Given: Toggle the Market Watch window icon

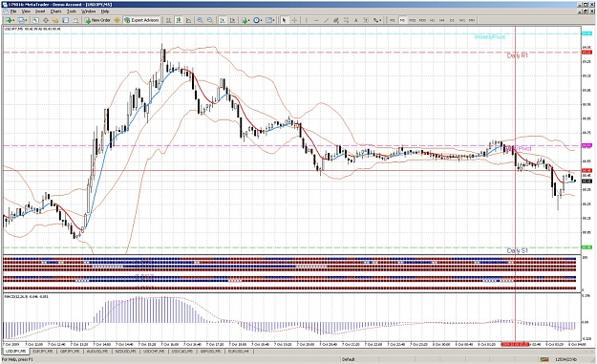Looking at the screenshot, I should 35,20.
